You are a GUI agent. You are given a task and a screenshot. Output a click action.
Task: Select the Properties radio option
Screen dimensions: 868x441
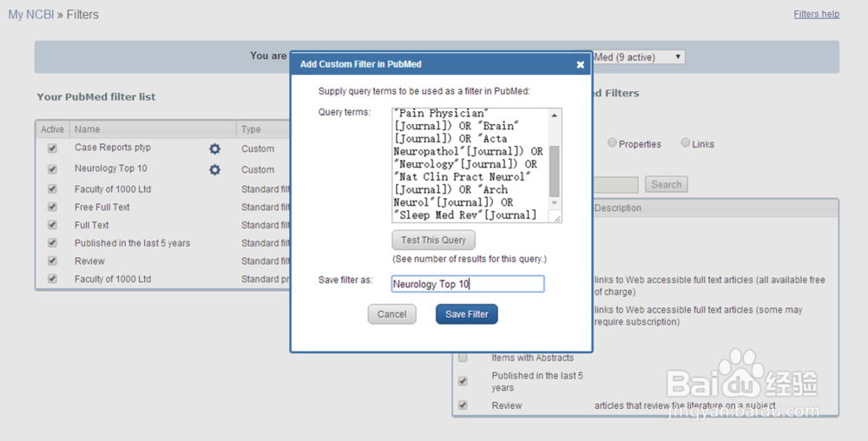(x=613, y=143)
